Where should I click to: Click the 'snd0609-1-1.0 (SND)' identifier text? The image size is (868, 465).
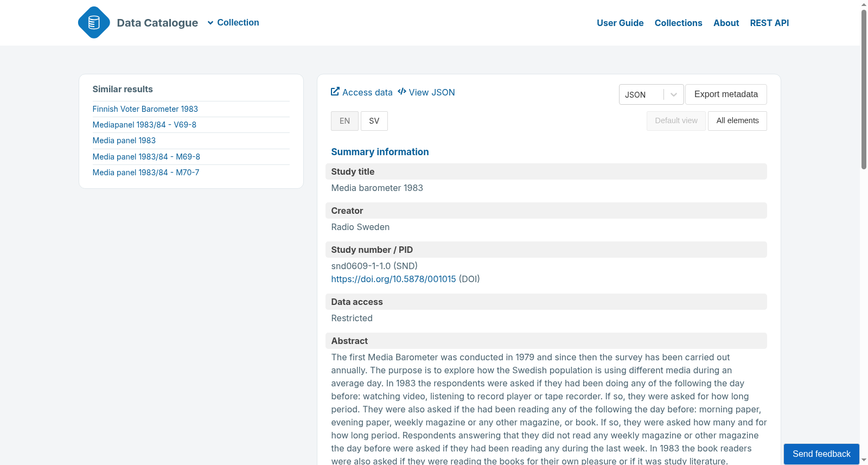pyautogui.click(x=374, y=266)
